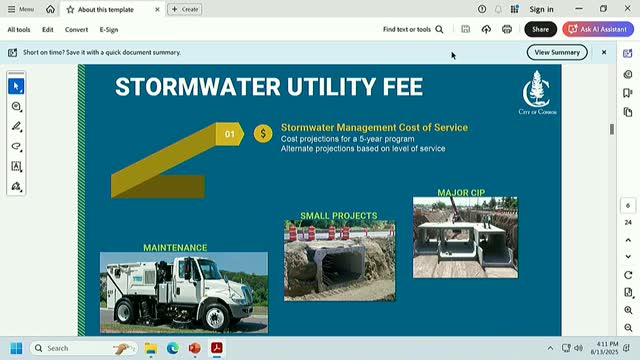Dismiss the document summary banner
Screen dimensions: 640x360
click(x=604, y=52)
